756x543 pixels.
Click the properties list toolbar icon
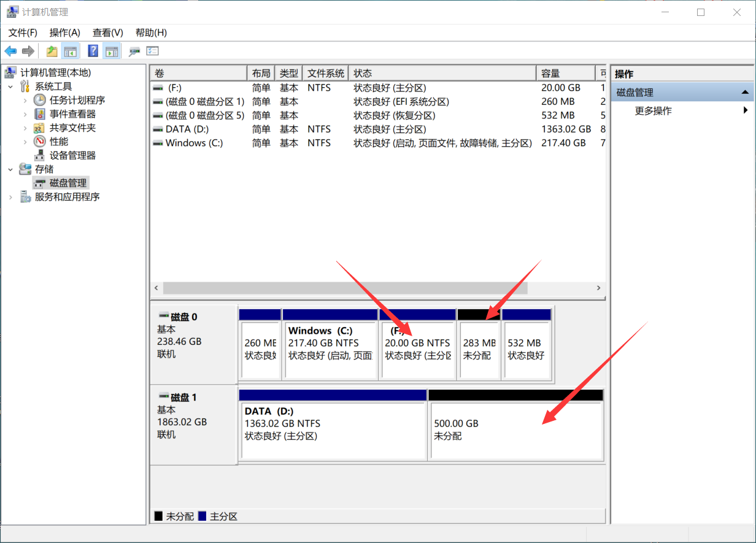(x=152, y=52)
